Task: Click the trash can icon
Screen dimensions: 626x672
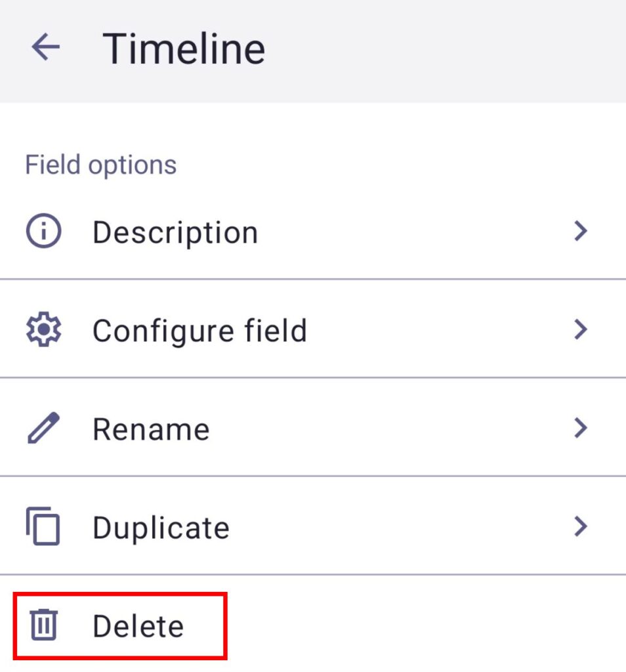Action: point(45,625)
